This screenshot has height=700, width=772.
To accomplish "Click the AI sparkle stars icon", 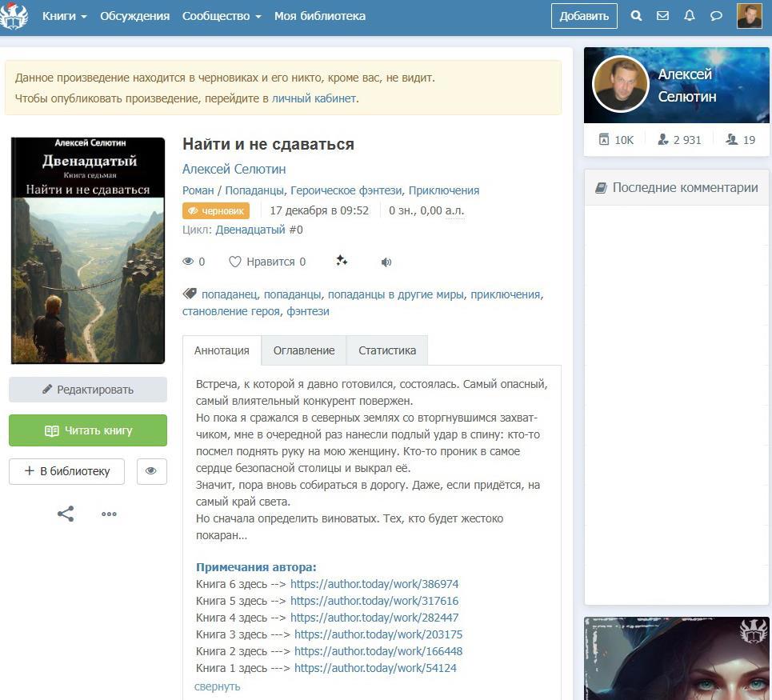I will (342, 261).
